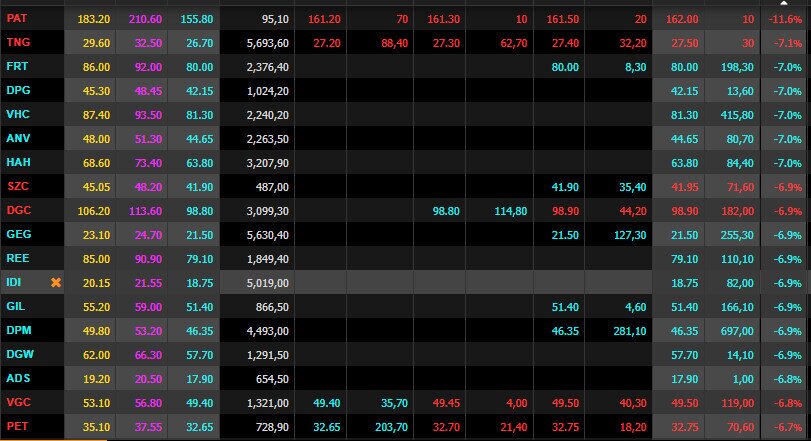Click PAT bid volume 70

click(402, 19)
